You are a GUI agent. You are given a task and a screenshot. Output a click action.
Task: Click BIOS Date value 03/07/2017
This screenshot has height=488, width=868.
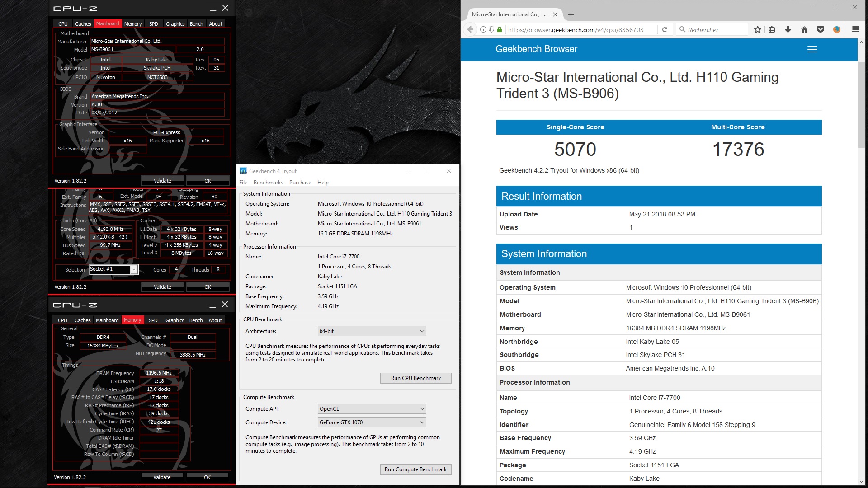point(157,113)
